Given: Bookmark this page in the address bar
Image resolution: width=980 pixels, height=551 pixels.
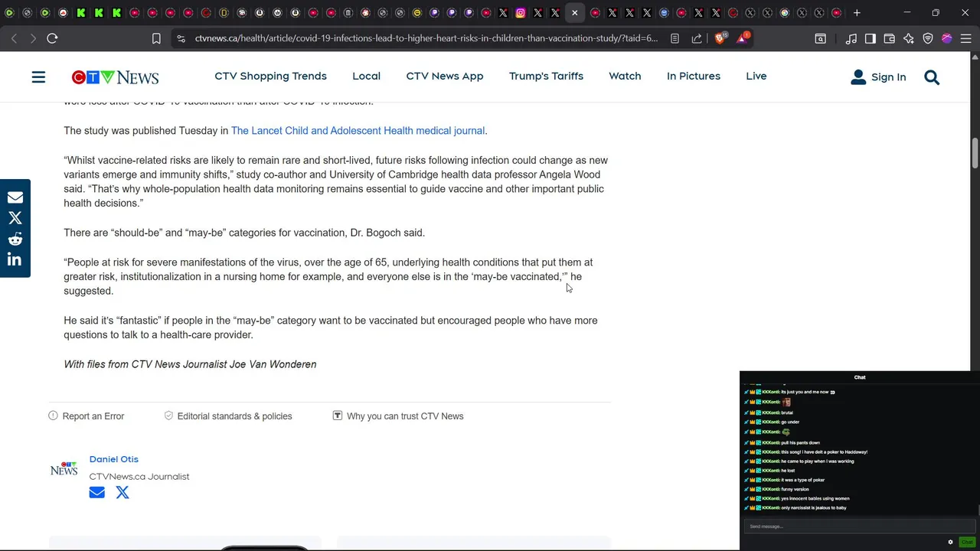Looking at the screenshot, I should (x=156, y=38).
